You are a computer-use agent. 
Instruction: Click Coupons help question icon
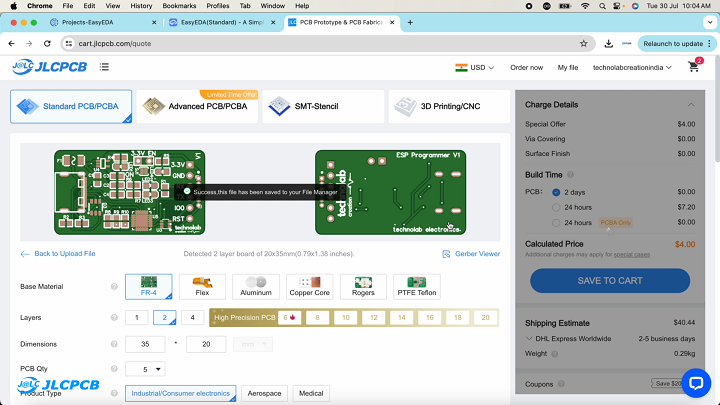point(561,384)
